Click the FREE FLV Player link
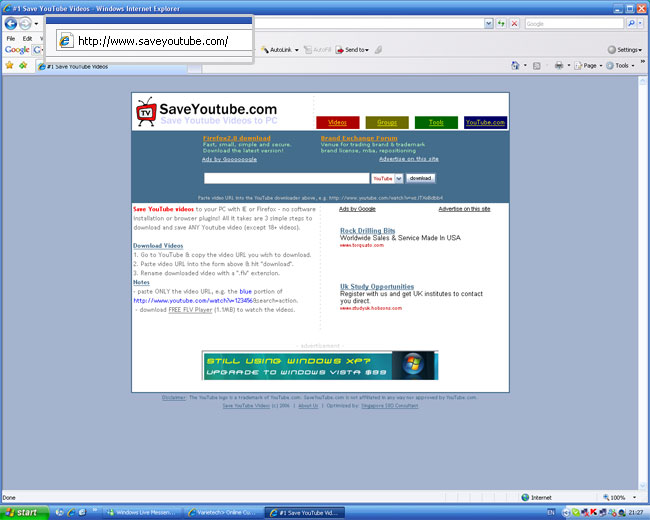This screenshot has height=520, width=650. [190, 310]
